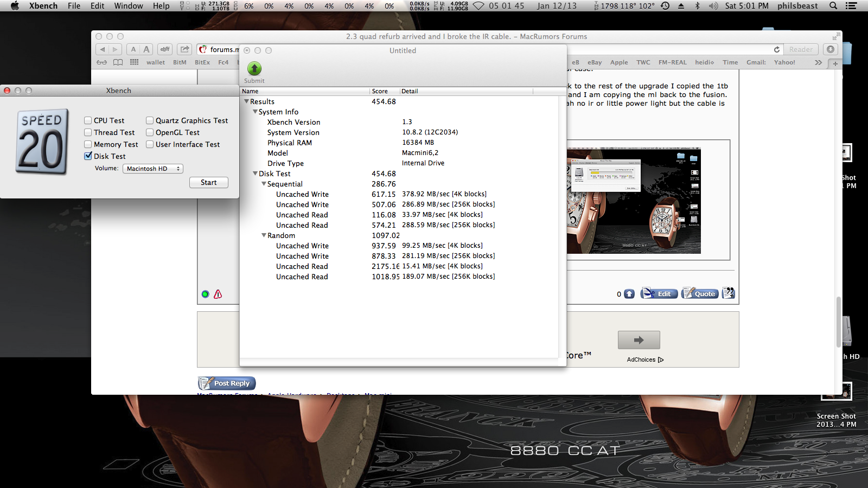Enable the Memory Test checkbox

88,144
